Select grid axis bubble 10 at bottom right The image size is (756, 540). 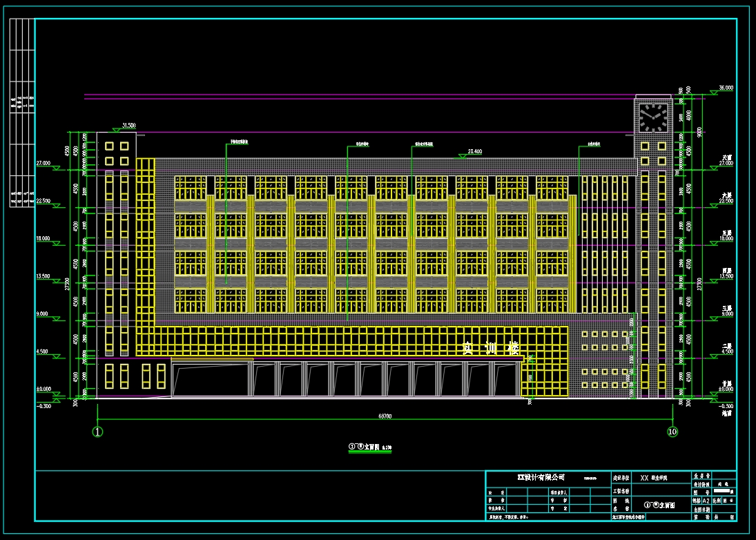tap(672, 432)
